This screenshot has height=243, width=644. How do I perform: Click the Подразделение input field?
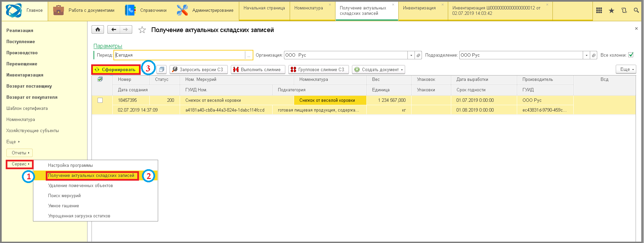pyautogui.click(x=521, y=55)
